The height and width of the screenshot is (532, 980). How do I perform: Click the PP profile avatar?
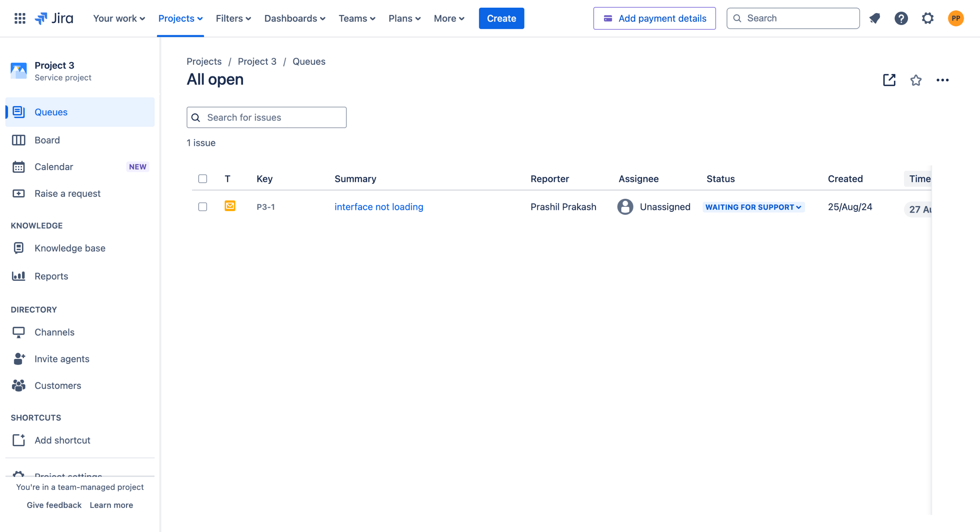[955, 18]
